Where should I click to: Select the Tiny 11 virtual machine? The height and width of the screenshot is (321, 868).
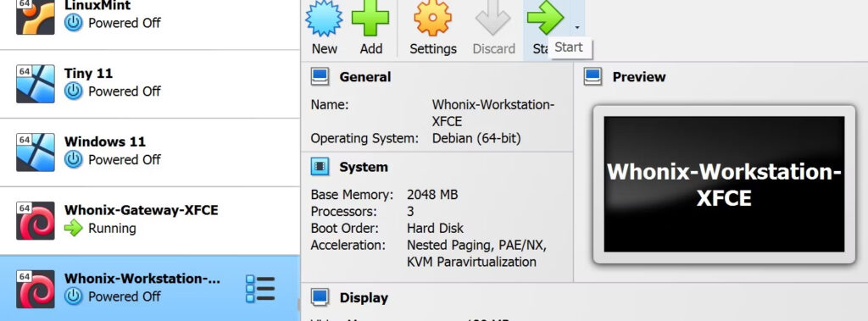coord(150,84)
